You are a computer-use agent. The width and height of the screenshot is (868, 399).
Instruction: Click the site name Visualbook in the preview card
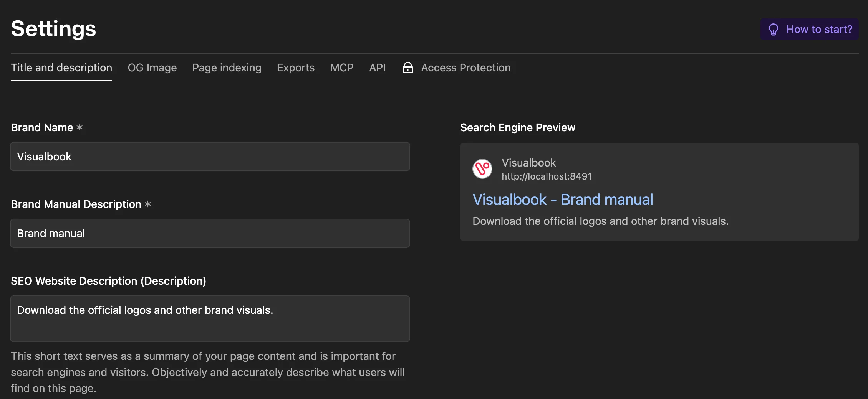pos(528,163)
